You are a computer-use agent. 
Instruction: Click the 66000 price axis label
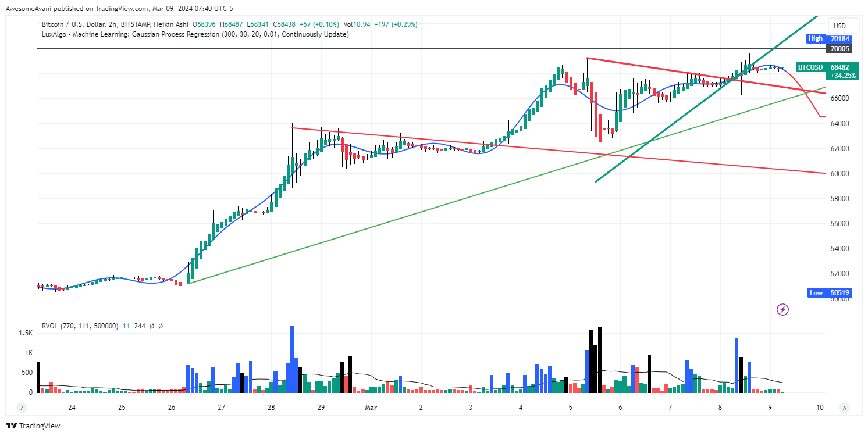click(841, 98)
